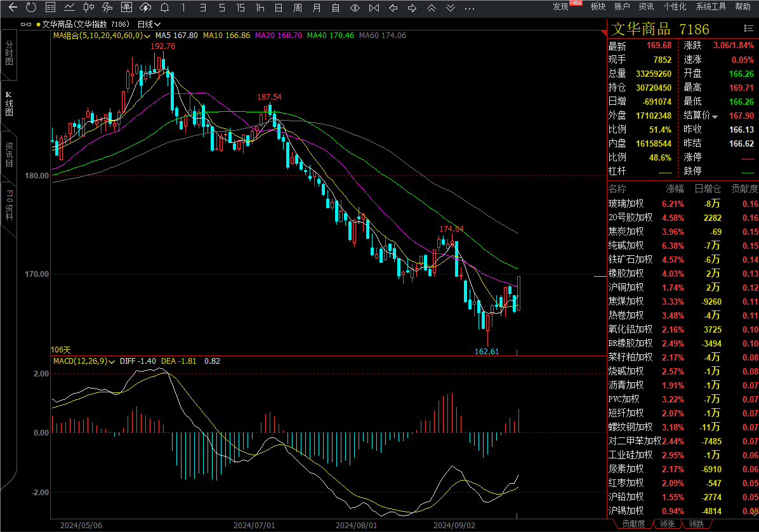Open the cloud lightning icon

[145, 7]
